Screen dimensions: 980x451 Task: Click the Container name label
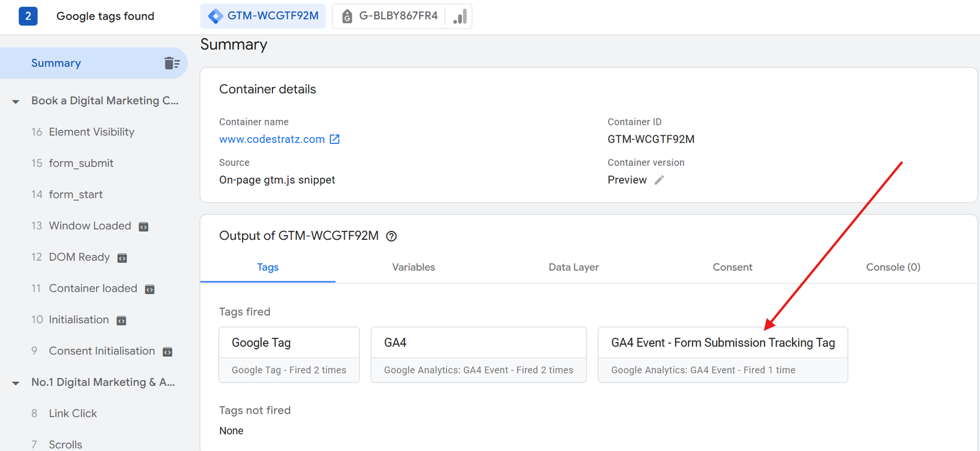click(x=254, y=122)
